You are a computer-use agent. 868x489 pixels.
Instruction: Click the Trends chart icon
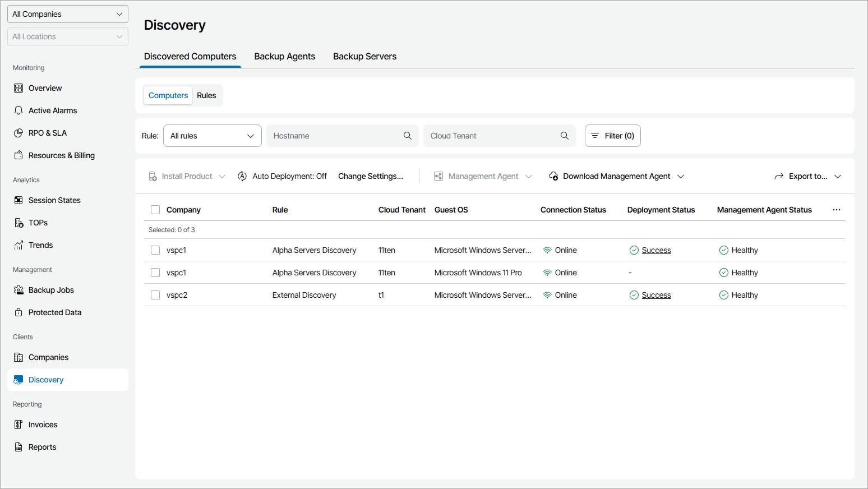click(19, 245)
